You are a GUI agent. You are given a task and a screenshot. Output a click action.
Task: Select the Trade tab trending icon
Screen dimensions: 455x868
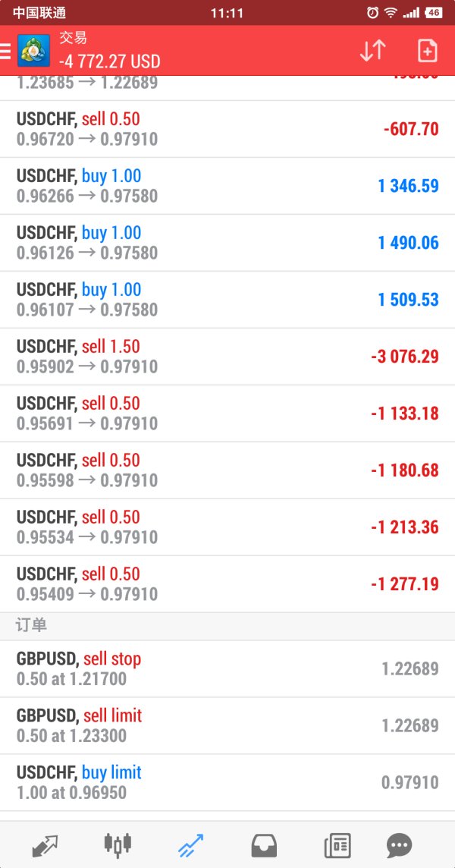click(190, 845)
